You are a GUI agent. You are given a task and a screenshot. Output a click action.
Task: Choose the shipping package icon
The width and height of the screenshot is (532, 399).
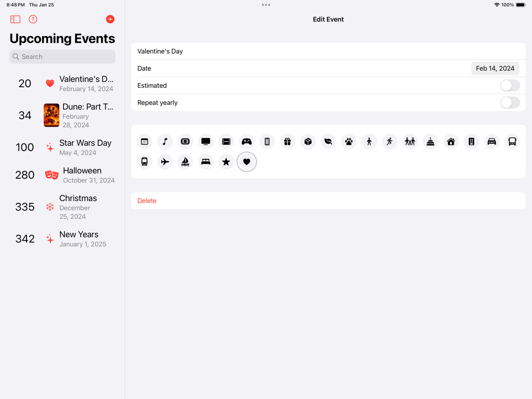[x=308, y=142]
